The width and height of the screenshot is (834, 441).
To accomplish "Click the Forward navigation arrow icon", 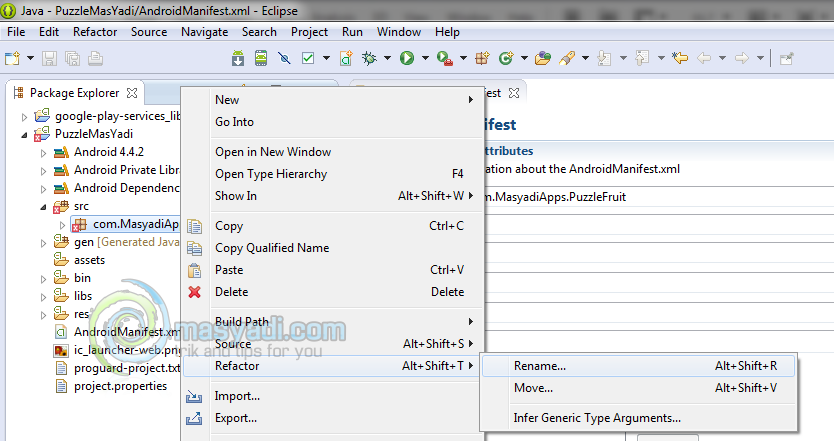I will click(741, 58).
